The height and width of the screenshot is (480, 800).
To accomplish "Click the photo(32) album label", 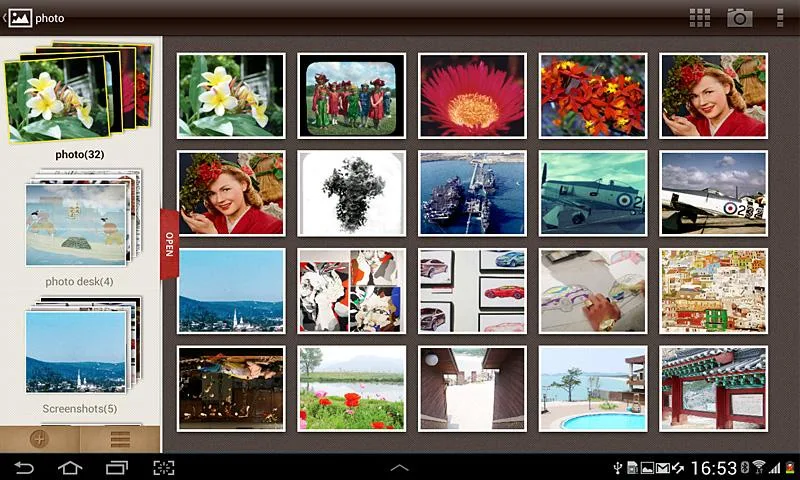I will (x=80, y=154).
